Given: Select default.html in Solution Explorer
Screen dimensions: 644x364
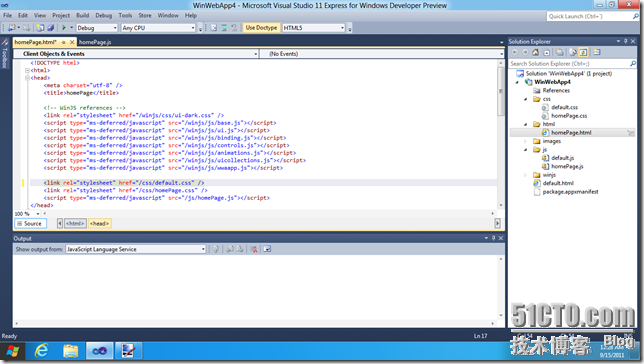Looking at the screenshot, I should coord(558,183).
